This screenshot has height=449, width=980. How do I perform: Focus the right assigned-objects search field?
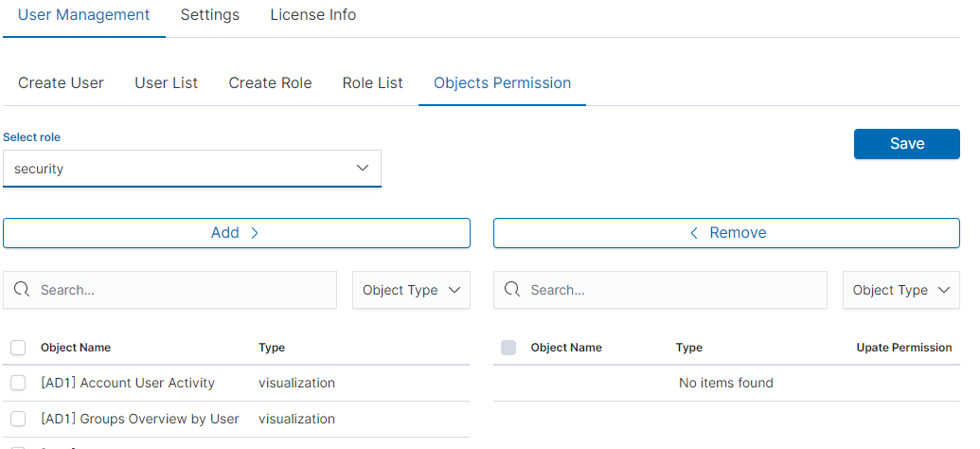click(x=660, y=290)
